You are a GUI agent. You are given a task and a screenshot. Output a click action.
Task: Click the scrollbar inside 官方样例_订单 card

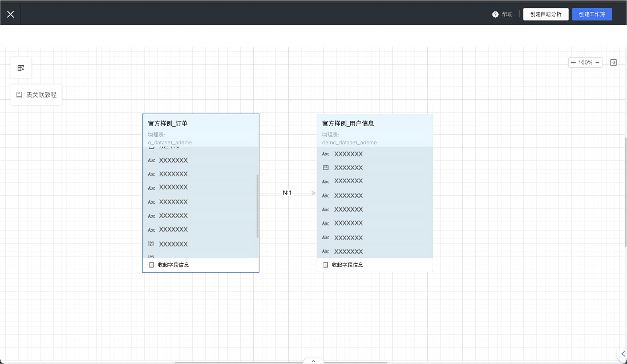tap(258, 205)
